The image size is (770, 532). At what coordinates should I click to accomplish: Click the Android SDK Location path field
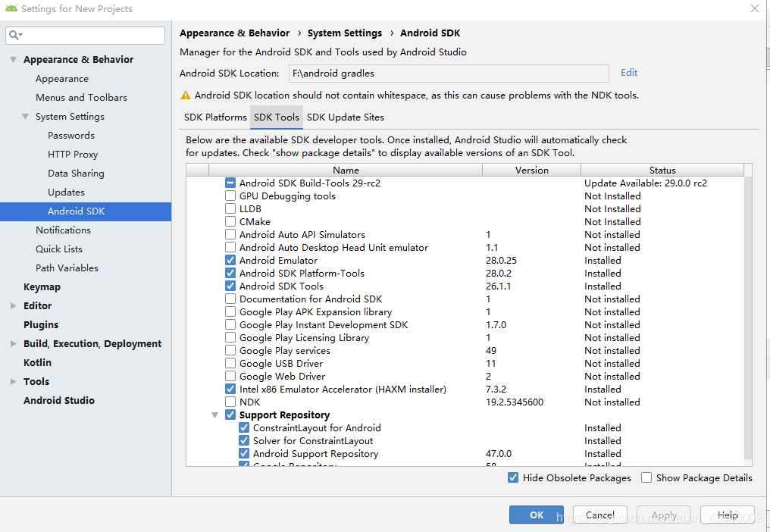tap(449, 74)
